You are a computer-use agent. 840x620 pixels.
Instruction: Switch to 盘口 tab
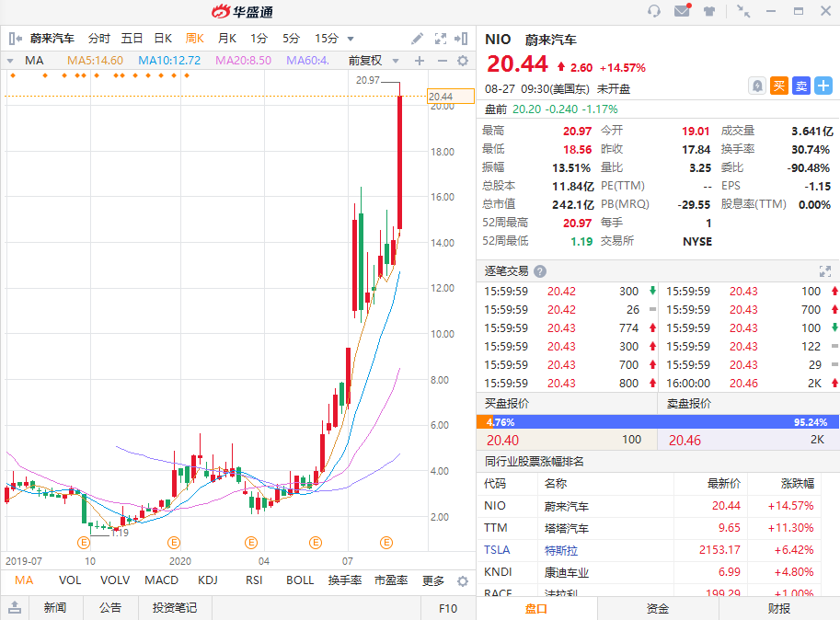(x=536, y=608)
